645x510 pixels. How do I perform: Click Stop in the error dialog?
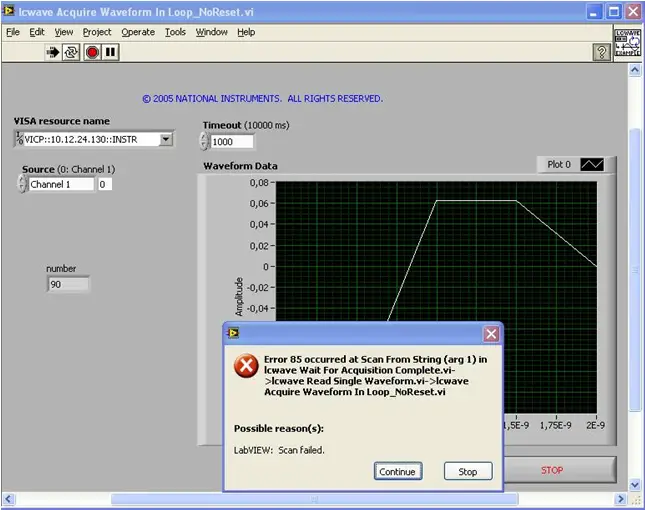click(x=468, y=471)
